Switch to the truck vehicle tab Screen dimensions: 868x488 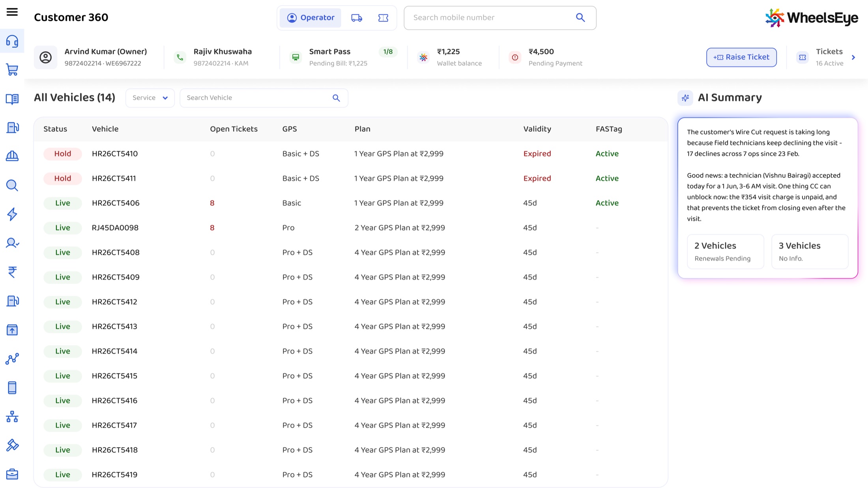tap(357, 18)
